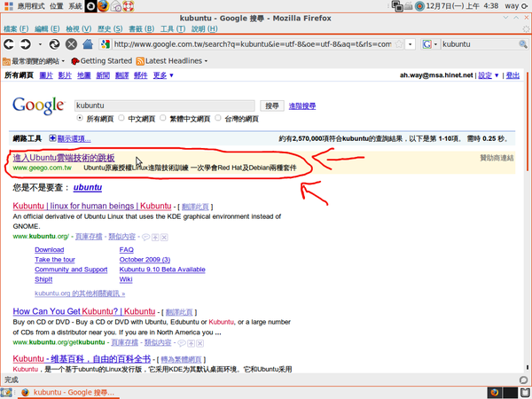
Task: Open the 說明 (H) menu
Action: coord(204,29)
